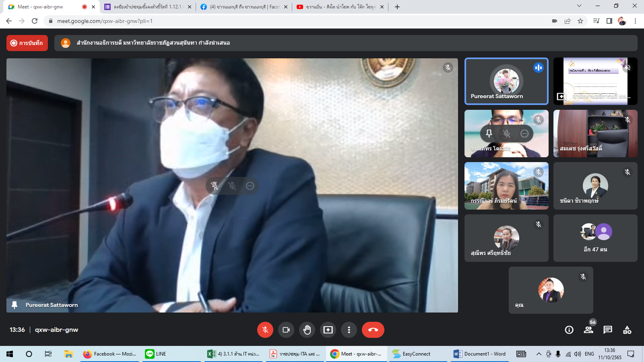This screenshot has height=362, width=644.
Task: Click the Present now screen share icon
Action: pyautogui.click(x=328, y=330)
